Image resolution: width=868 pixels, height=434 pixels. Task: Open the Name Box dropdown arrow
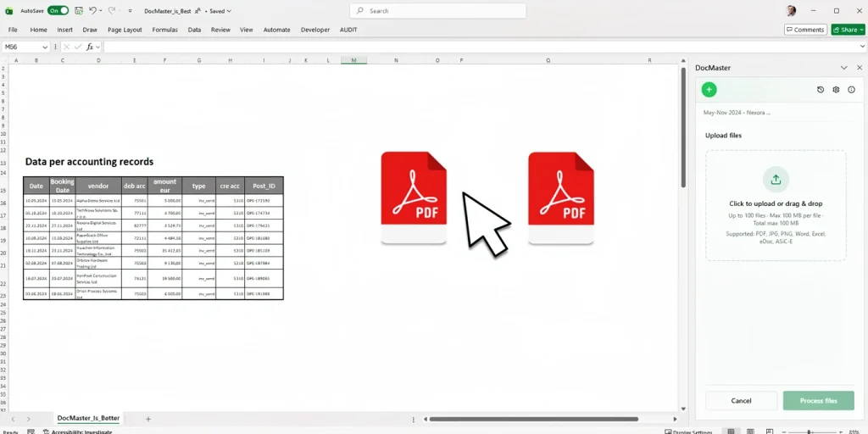pos(45,47)
